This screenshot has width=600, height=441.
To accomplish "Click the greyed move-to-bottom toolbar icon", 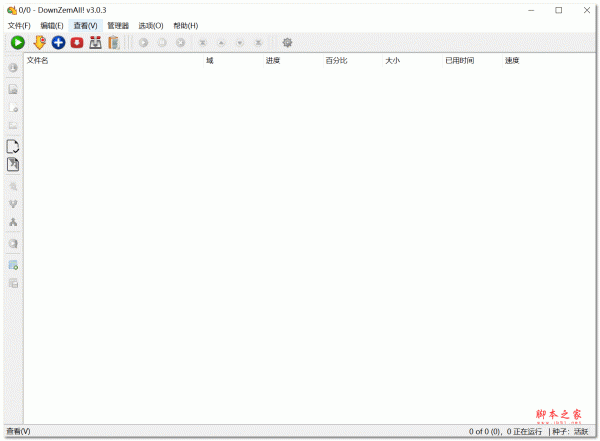I will pos(259,42).
